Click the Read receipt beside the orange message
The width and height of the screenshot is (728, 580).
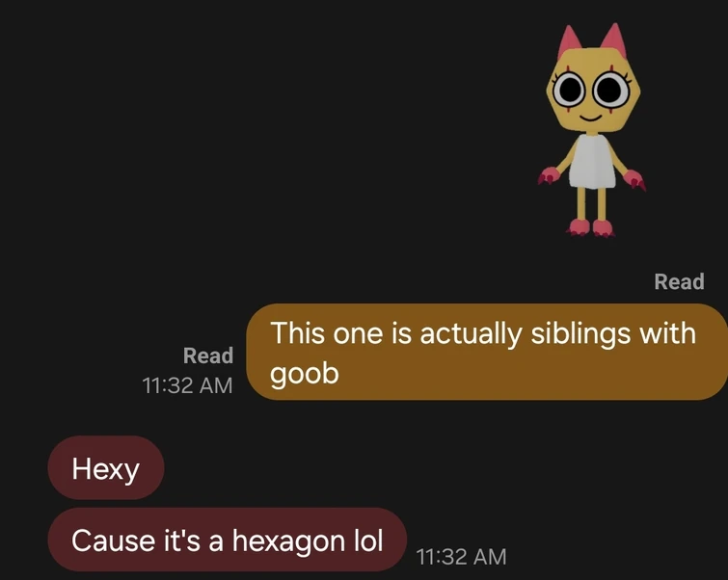208,356
